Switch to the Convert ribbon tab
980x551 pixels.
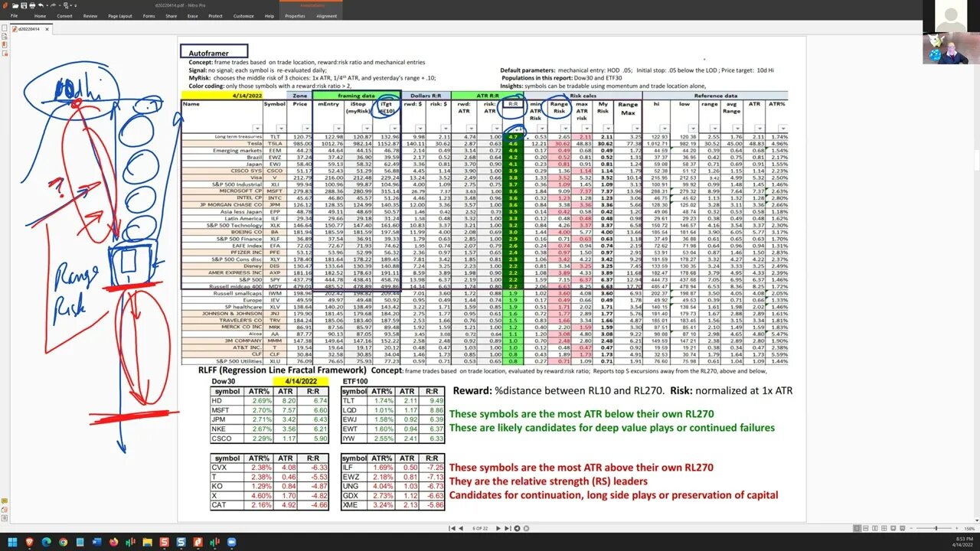pos(64,16)
